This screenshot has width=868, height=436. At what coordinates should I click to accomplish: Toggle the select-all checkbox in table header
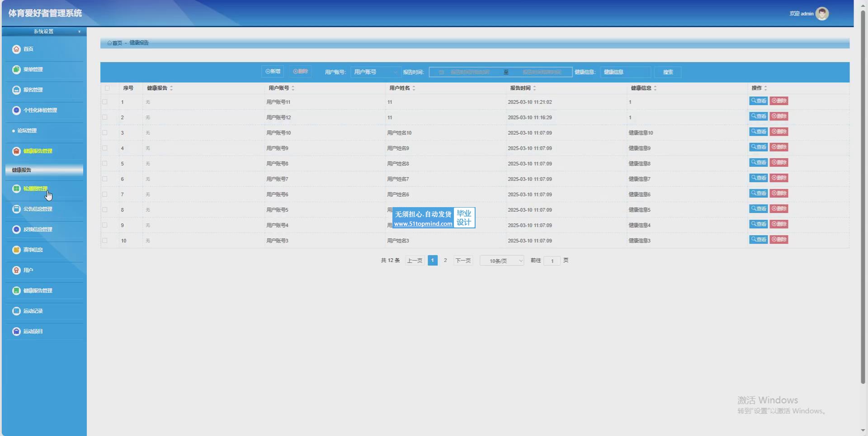click(107, 88)
